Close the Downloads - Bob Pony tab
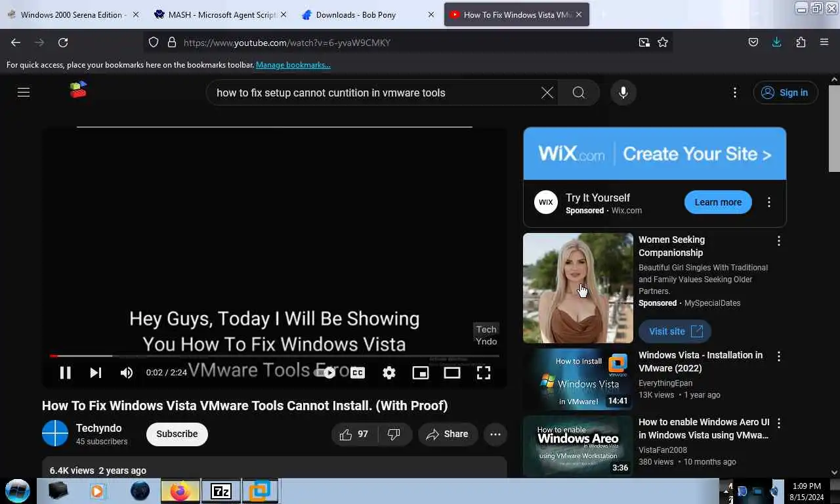Viewport: 840px width, 504px height. point(431,14)
